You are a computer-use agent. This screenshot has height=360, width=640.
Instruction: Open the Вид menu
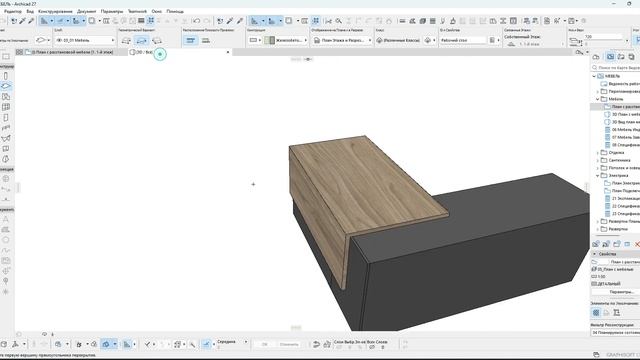(x=30, y=11)
